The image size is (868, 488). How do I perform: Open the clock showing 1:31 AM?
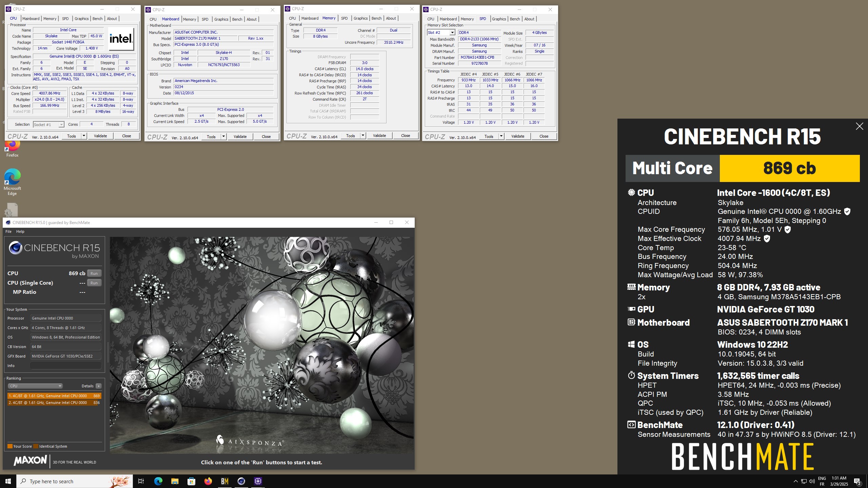pyautogui.click(x=839, y=481)
